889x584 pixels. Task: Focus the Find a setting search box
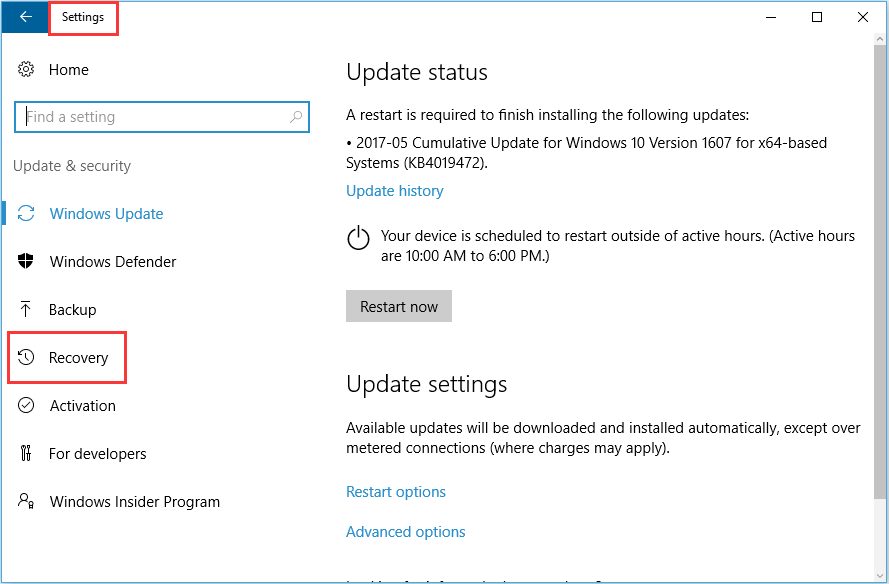162,117
